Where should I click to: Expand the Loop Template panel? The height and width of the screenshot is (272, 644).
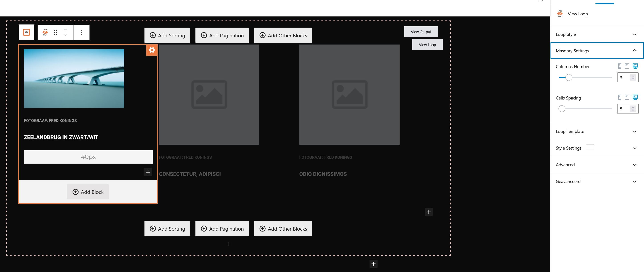point(597,132)
